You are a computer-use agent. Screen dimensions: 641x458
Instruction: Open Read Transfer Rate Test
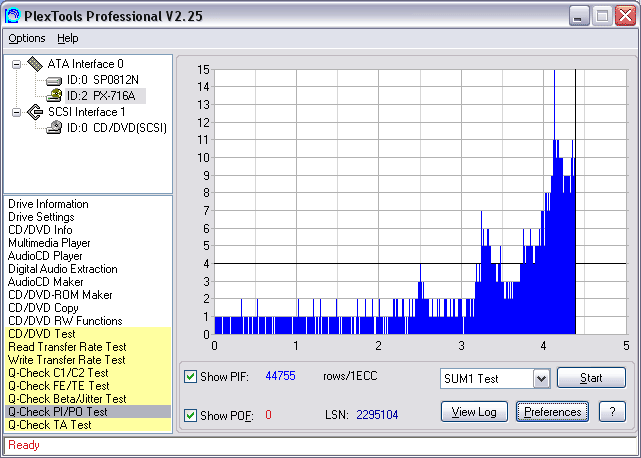pos(67,347)
